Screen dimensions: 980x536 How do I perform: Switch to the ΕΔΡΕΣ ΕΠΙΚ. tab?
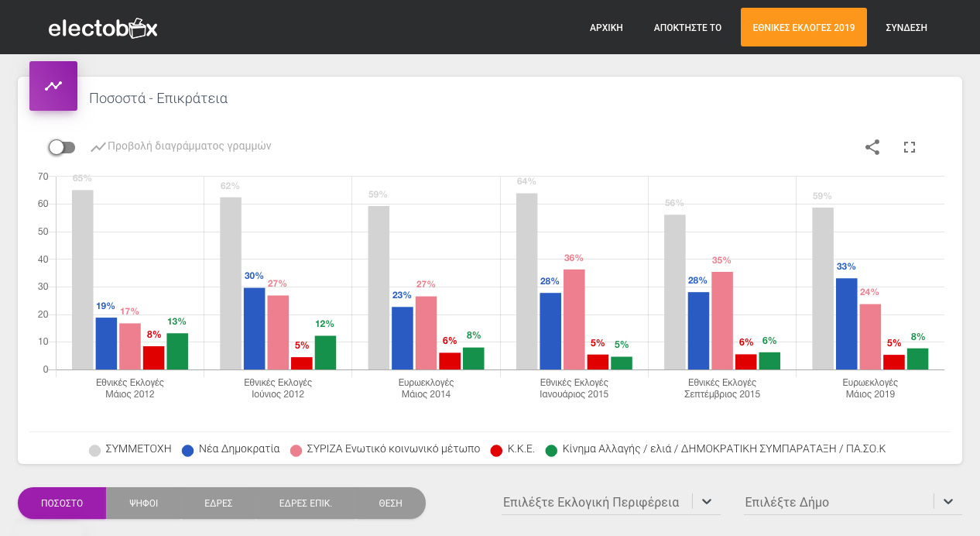(306, 503)
